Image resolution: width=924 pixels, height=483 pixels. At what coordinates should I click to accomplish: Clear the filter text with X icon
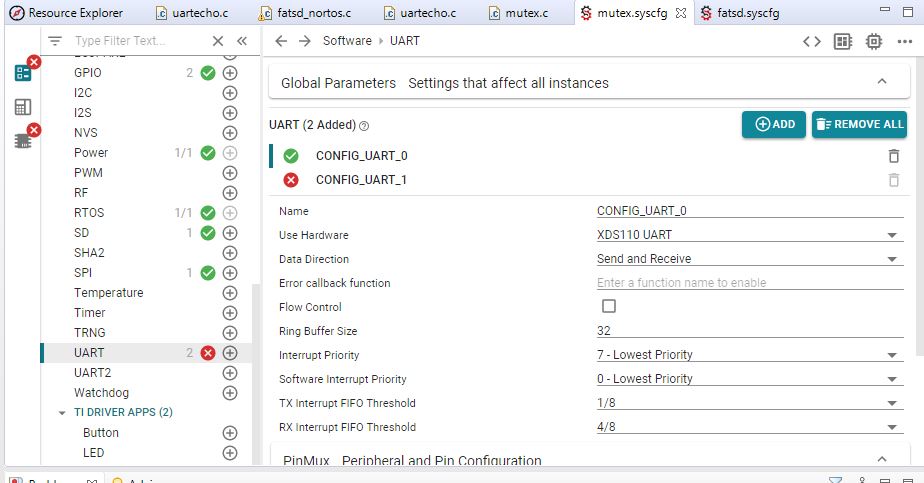pyautogui.click(x=218, y=41)
